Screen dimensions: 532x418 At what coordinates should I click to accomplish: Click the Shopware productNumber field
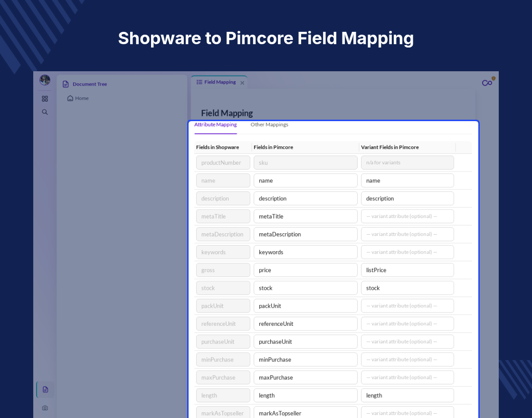223,163
